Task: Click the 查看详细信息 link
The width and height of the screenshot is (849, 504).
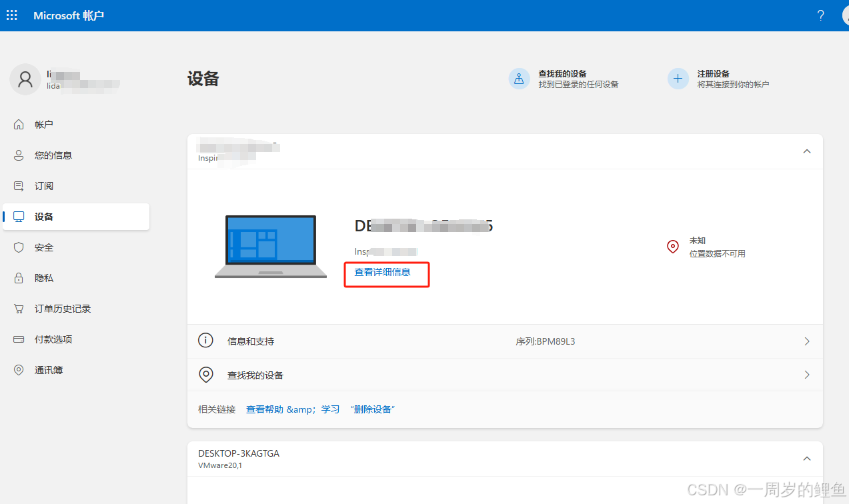Action: point(382,272)
